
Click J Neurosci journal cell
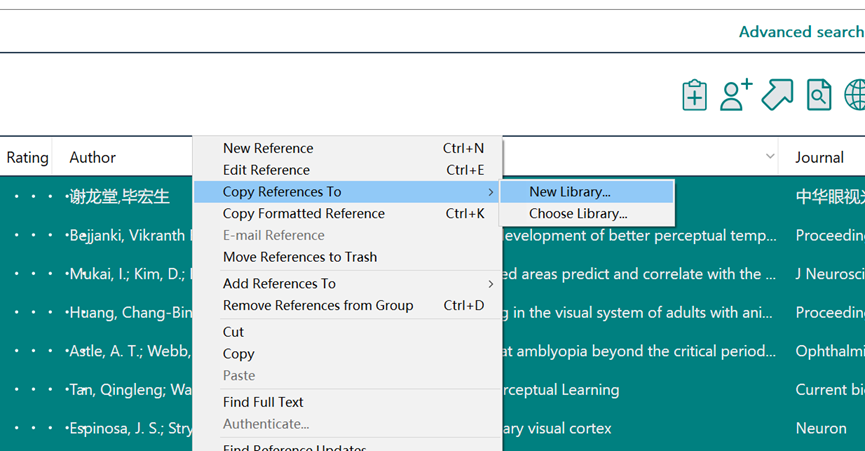[830, 274]
